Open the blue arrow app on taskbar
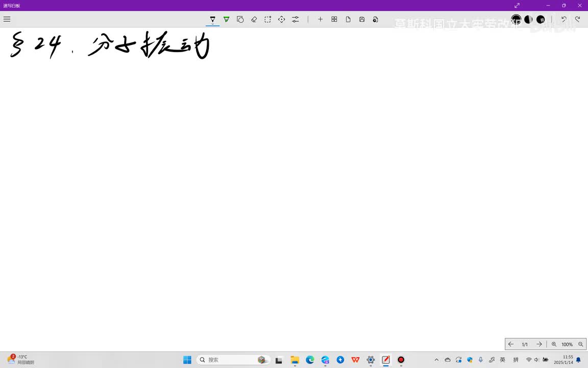The width and height of the screenshot is (588, 368). point(340,360)
